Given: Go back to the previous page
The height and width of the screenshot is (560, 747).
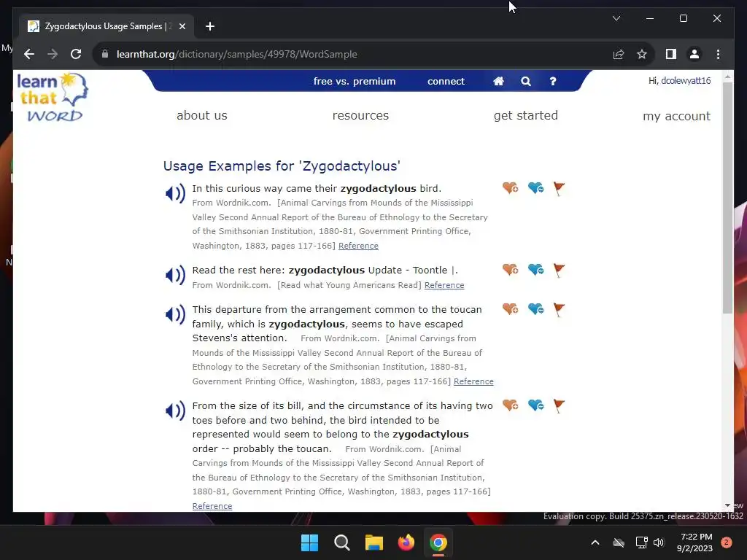Looking at the screenshot, I should 29,54.
